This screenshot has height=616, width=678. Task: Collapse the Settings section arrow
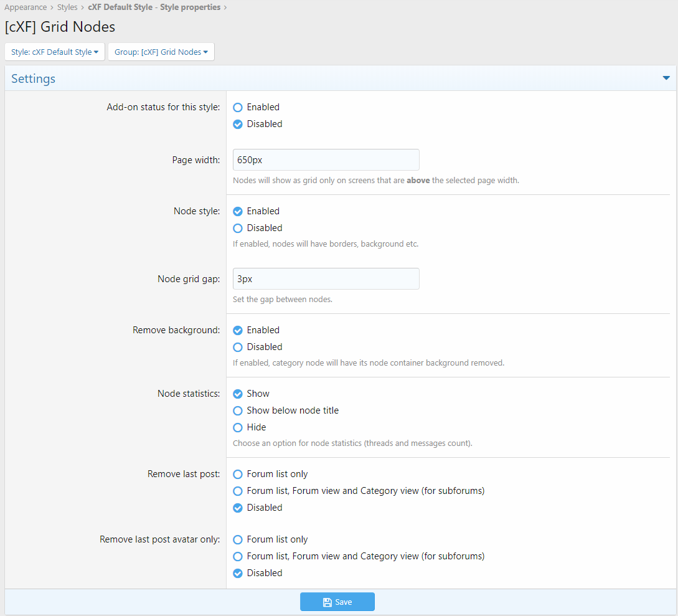[x=666, y=78]
